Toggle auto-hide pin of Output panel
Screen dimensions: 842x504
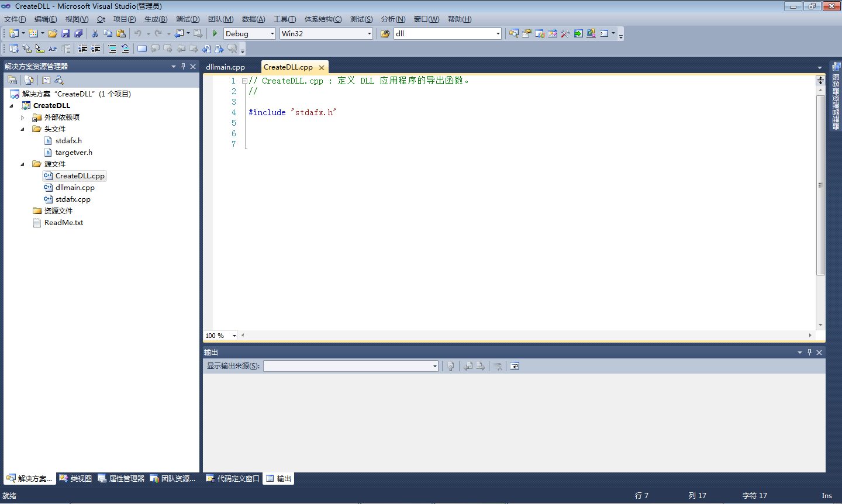(x=809, y=352)
